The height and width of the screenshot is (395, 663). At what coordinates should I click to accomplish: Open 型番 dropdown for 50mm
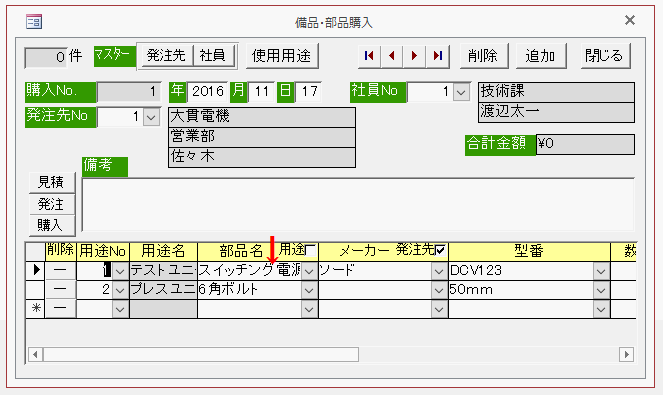click(x=601, y=290)
